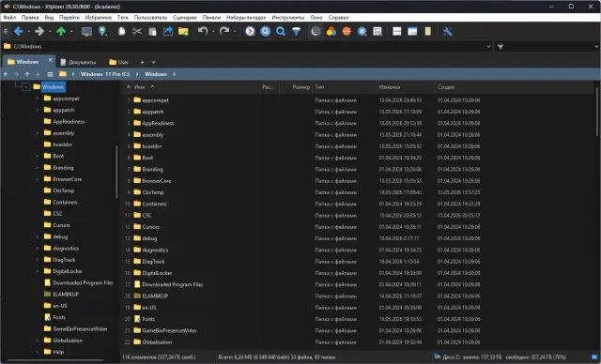Viewport: 601px width, 364px height.
Task: Open the Избранное menu
Action: pyautogui.click(x=98, y=18)
